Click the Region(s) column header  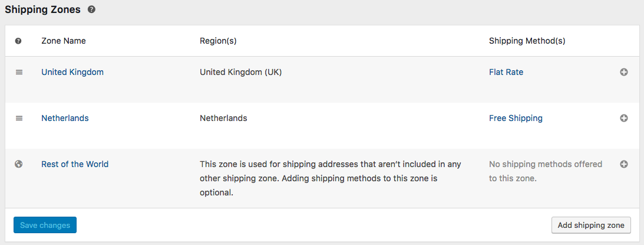[x=218, y=41]
